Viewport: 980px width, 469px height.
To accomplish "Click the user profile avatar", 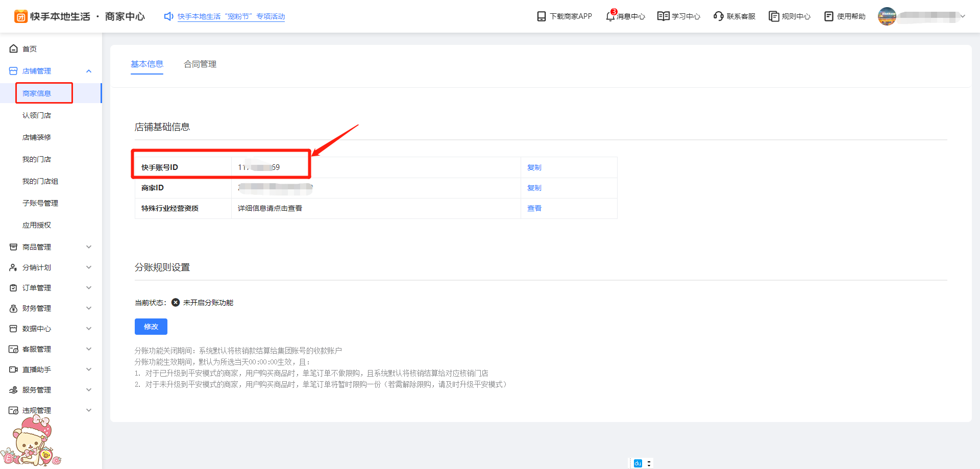I will pyautogui.click(x=887, y=16).
